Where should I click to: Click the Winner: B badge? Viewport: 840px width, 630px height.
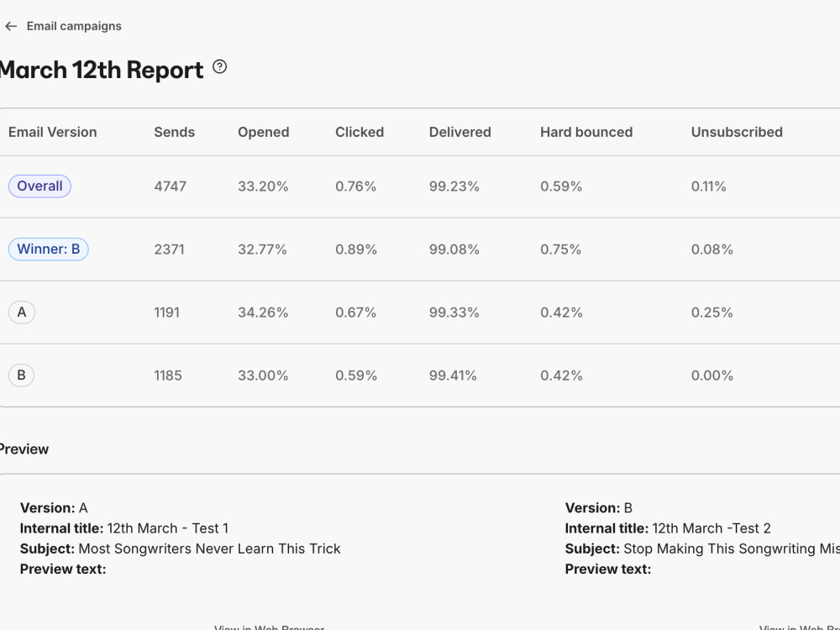pyautogui.click(x=48, y=249)
